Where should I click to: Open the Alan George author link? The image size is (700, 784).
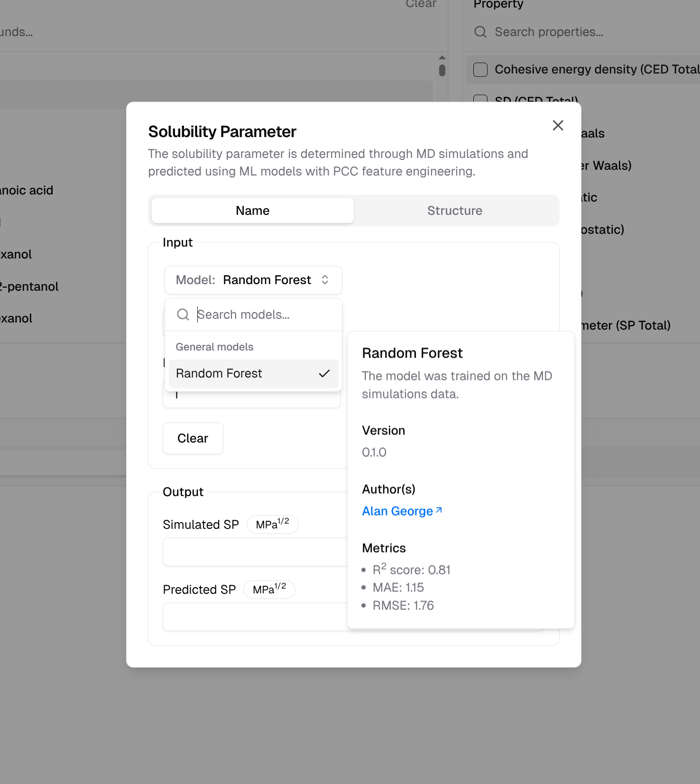tap(397, 511)
